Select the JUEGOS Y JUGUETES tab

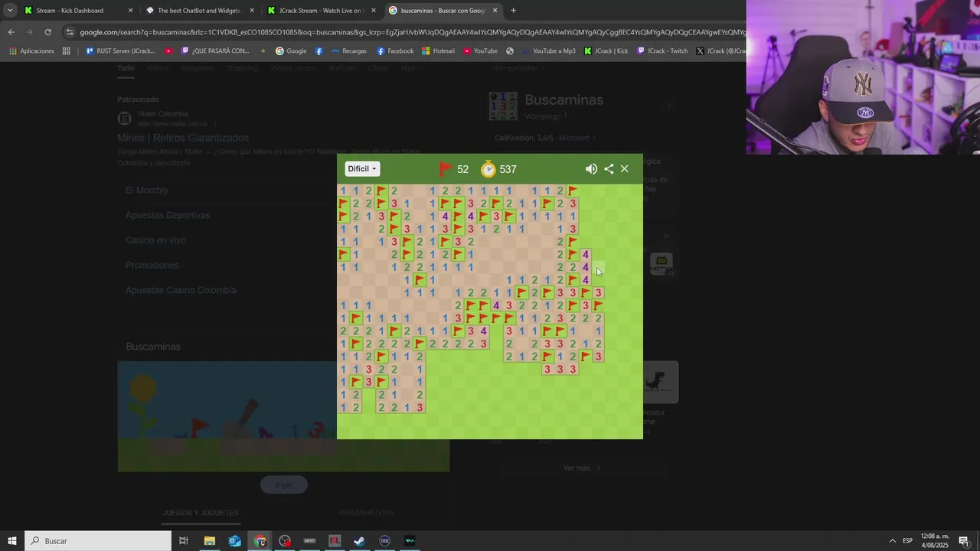(201, 513)
